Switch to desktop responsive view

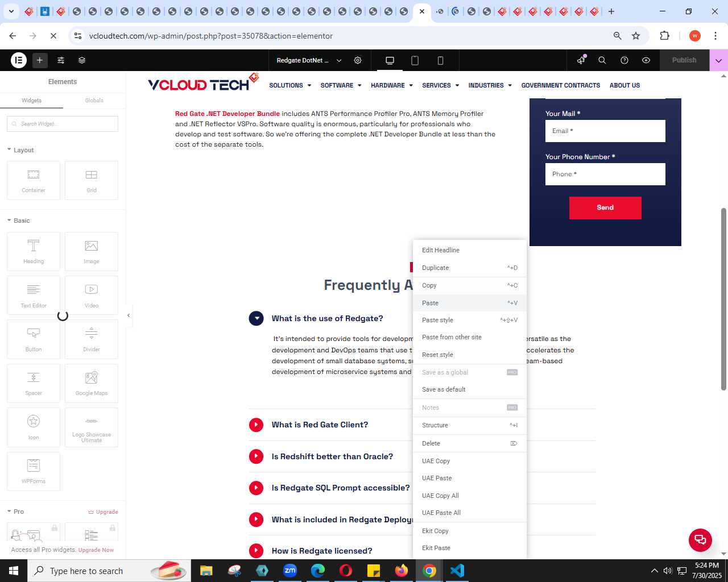[x=390, y=60]
